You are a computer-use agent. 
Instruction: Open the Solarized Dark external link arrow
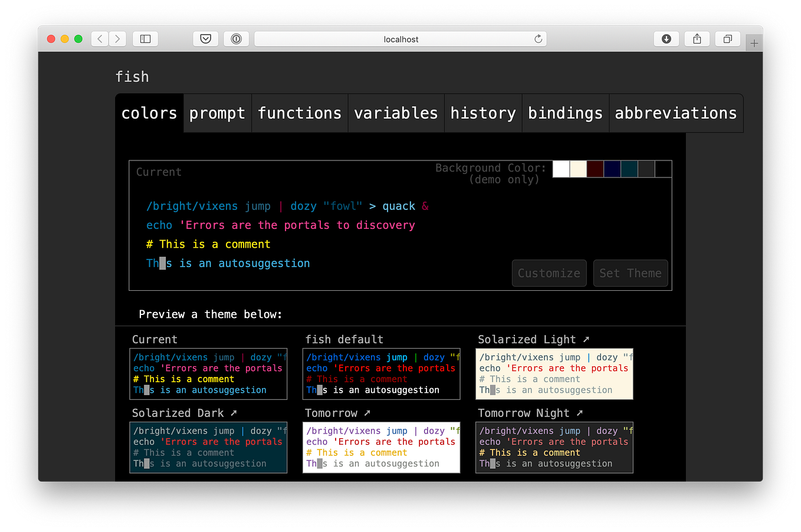(x=234, y=413)
